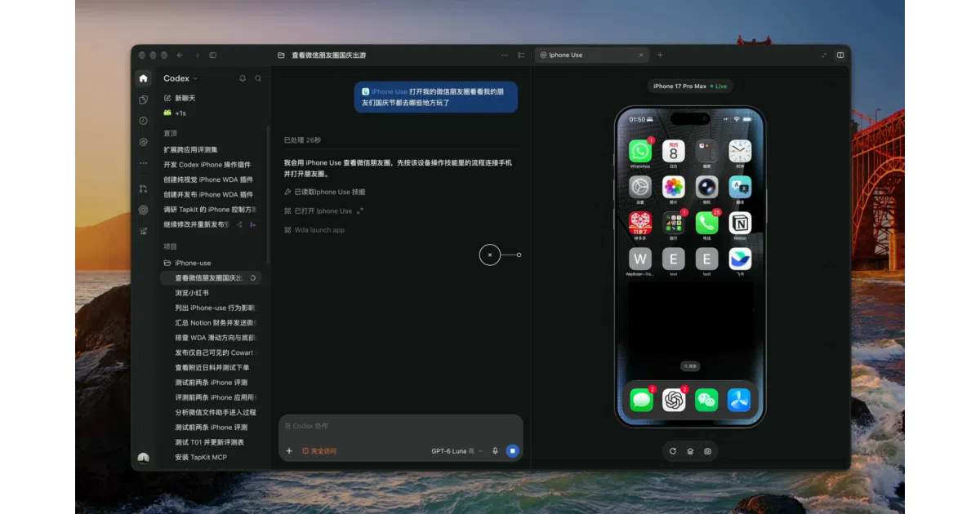Screen dimensions: 980x514
Task: Click the plus attach button in composer
Action: point(289,451)
